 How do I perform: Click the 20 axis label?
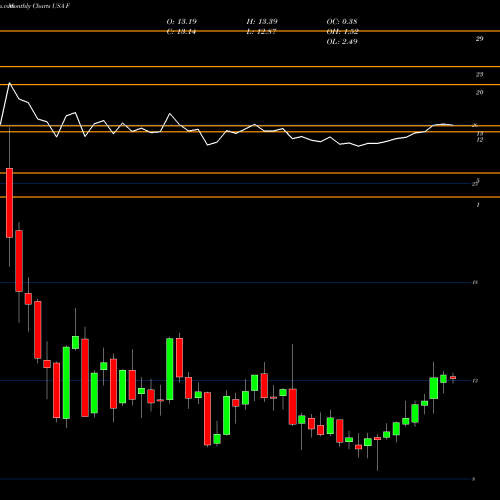[x=479, y=92]
